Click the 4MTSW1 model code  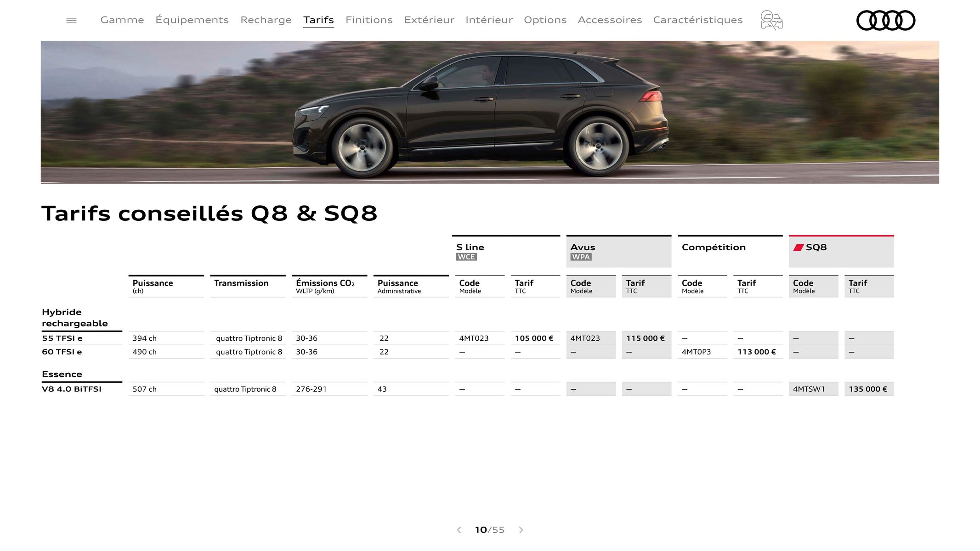click(x=809, y=389)
